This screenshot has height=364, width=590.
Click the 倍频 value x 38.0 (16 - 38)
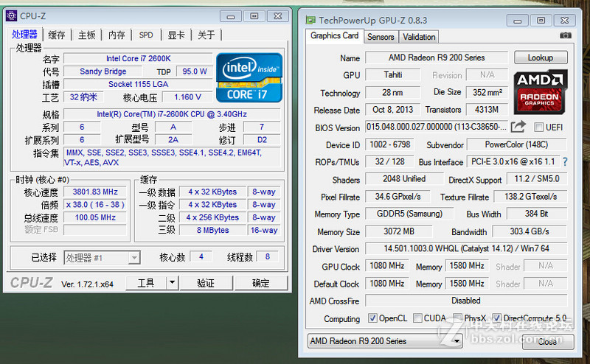tap(95, 205)
